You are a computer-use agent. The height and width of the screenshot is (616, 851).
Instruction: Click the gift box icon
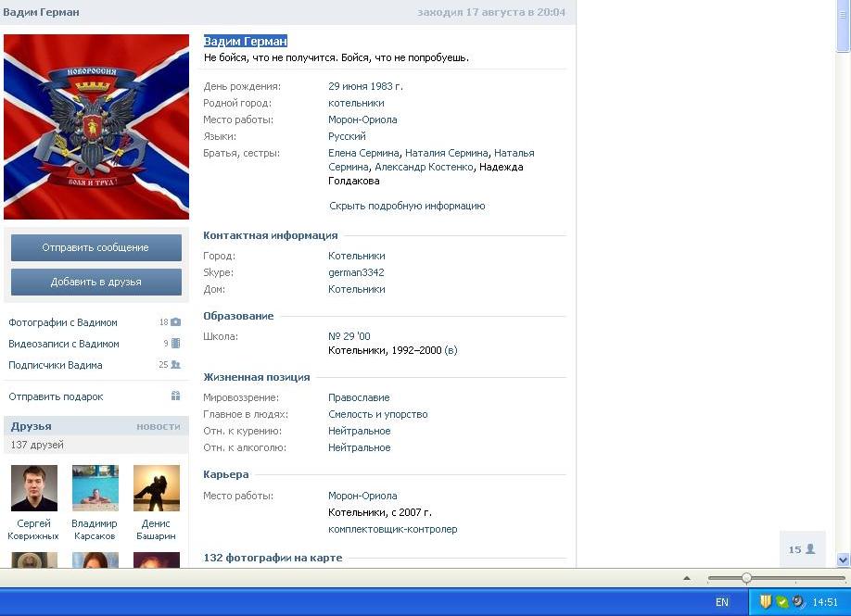tap(176, 396)
